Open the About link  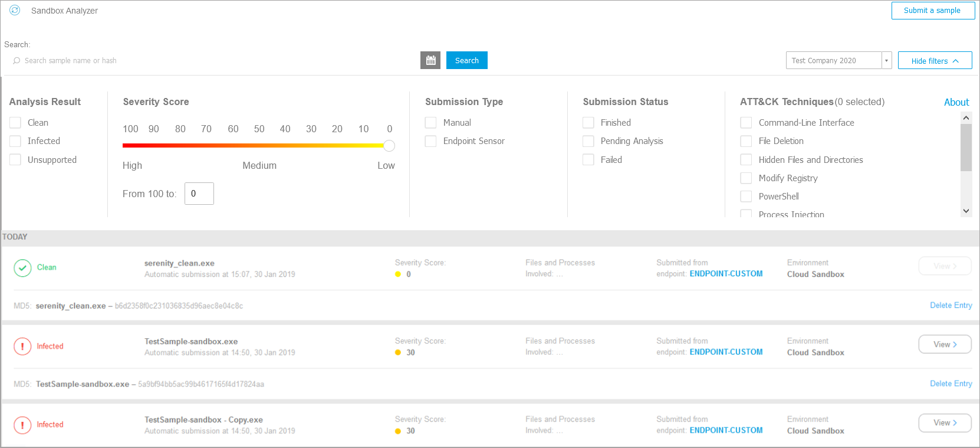point(956,102)
